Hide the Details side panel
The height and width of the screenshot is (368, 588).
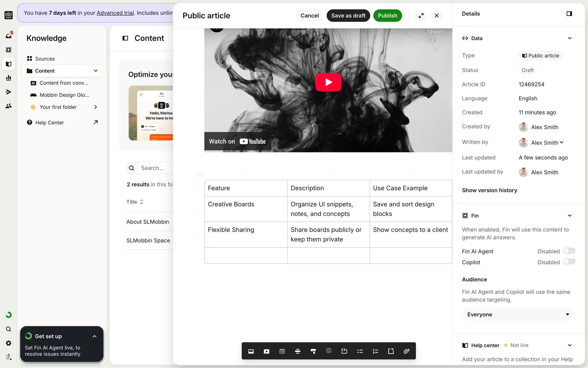click(569, 14)
